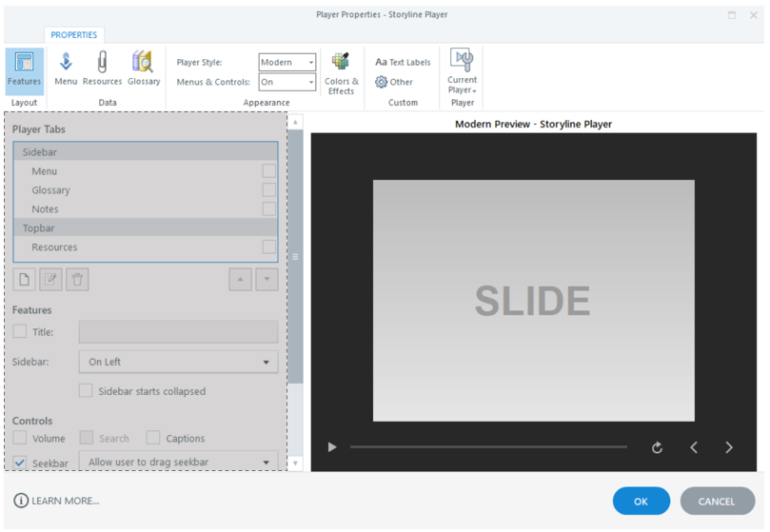Open the Player Style dropdown
This screenshot has height=532, width=770.
(287, 62)
